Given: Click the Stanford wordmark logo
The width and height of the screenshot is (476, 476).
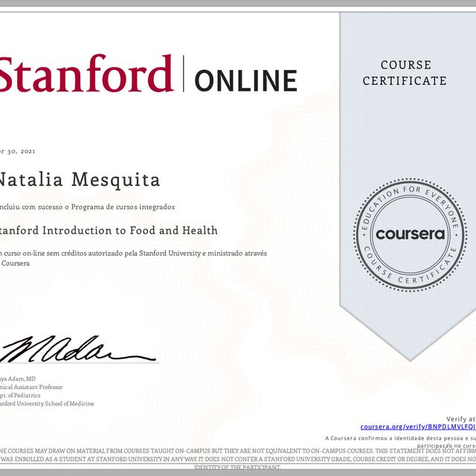Looking at the screenshot, I should tap(86, 74).
